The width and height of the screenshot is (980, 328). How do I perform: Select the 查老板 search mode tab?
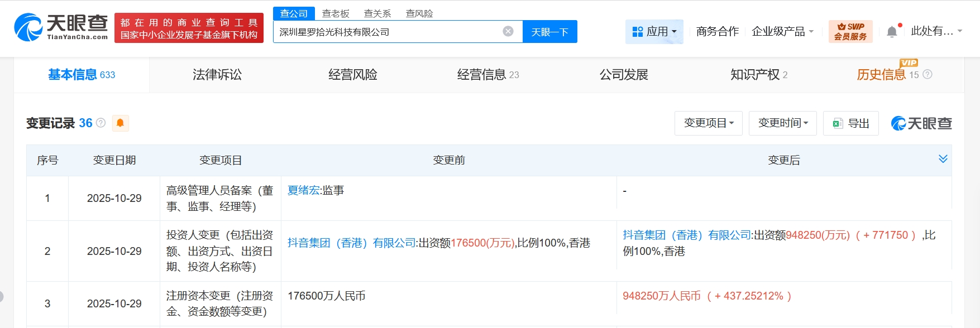pos(336,13)
